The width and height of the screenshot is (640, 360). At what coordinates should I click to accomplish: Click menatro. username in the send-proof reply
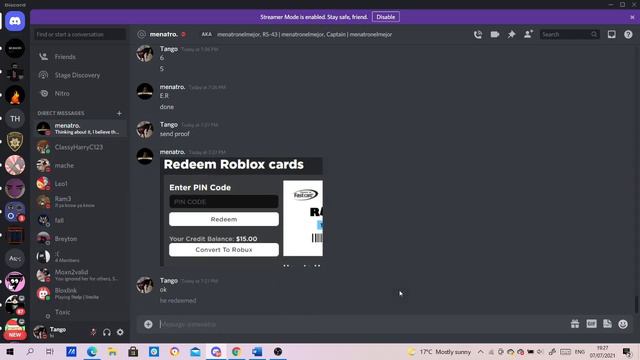pyautogui.click(x=172, y=152)
